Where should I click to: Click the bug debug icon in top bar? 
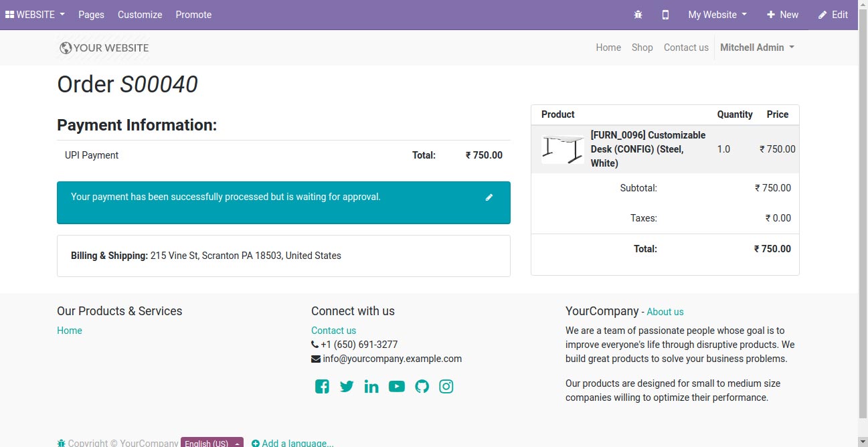point(638,15)
